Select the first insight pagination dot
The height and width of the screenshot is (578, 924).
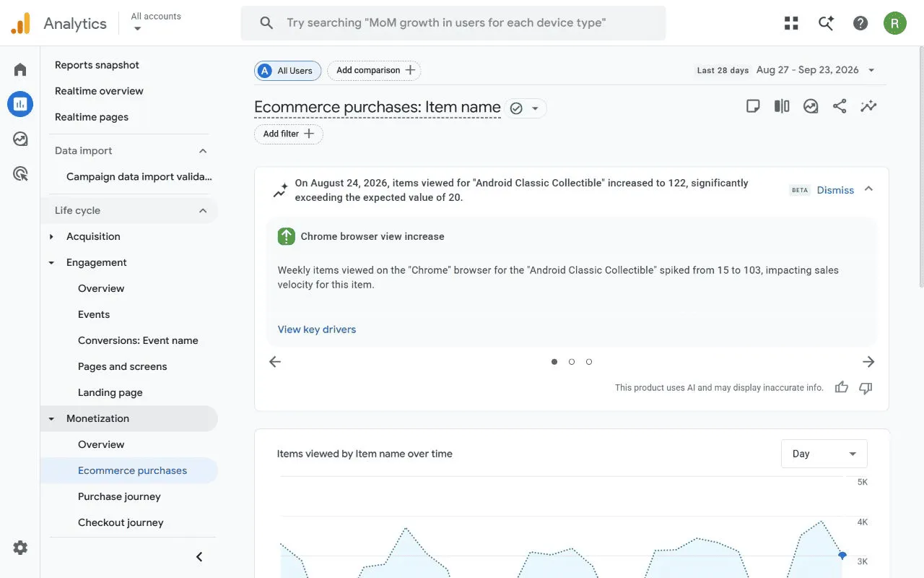point(554,362)
